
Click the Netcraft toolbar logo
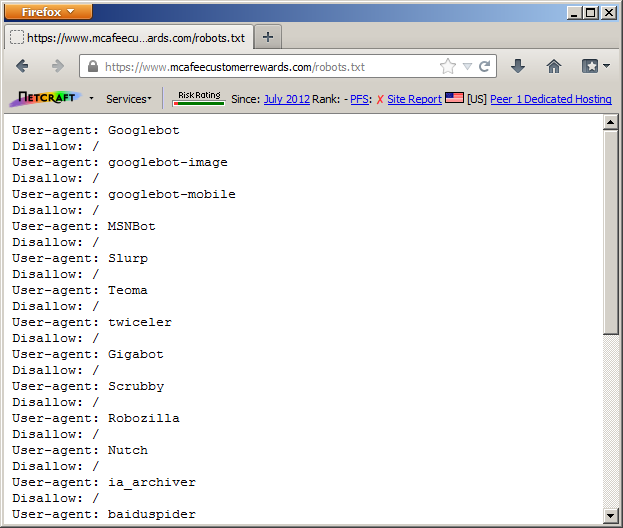(x=45, y=98)
